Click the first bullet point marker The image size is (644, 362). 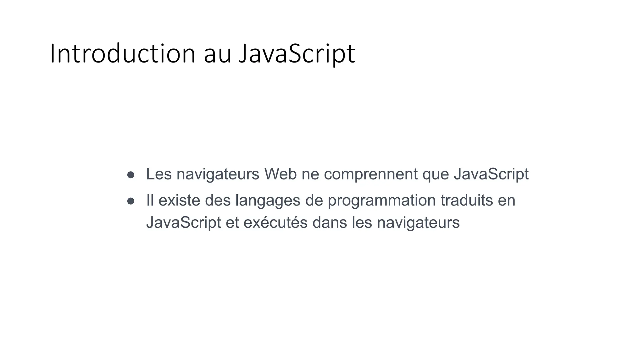click(131, 175)
